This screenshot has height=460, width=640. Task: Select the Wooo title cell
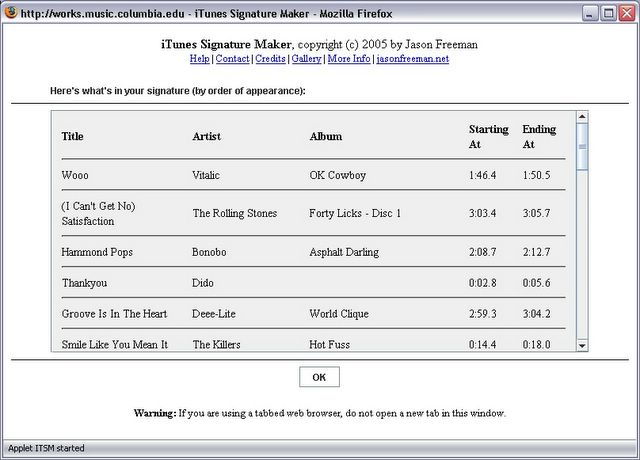pos(75,175)
